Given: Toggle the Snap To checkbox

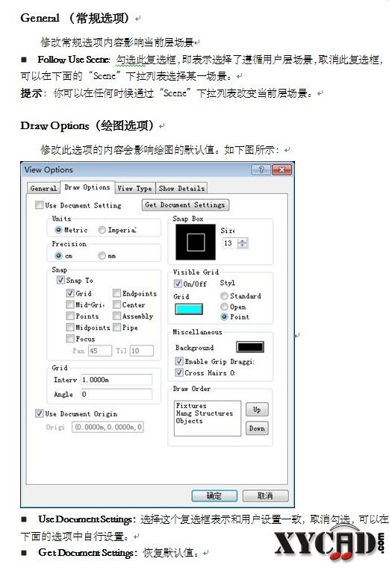Looking at the screenshot, I should tap(60, 280).
